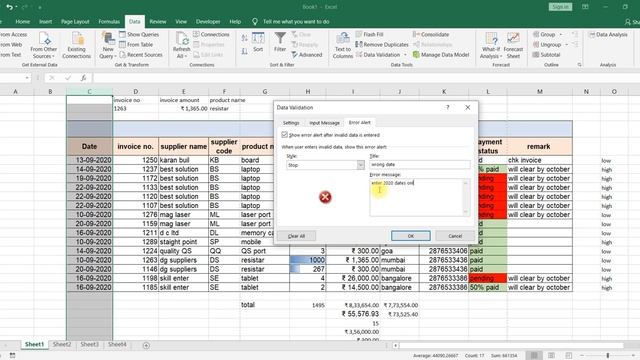Expand the Ungroup dropdown arrow
The width and height of the screenshot is (640, 360).
[567, 44]
